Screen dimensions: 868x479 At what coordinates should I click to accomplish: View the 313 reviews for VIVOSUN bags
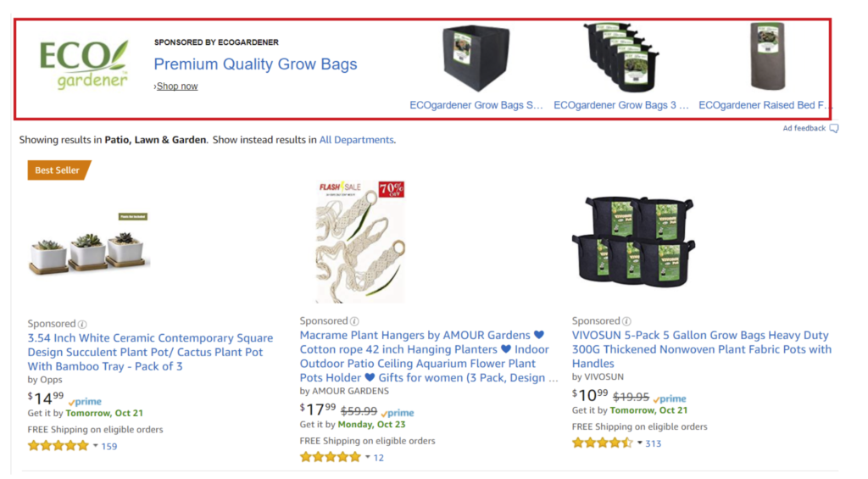[x=654, y=443]
